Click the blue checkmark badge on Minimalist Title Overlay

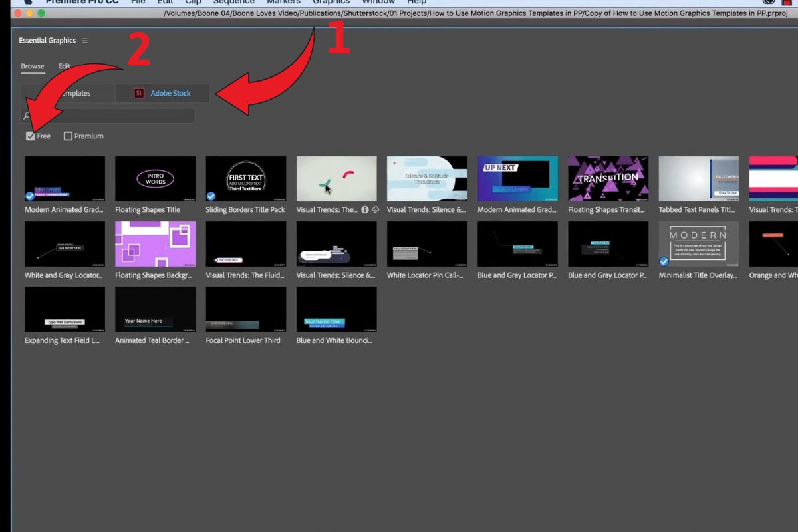point(664,261)
